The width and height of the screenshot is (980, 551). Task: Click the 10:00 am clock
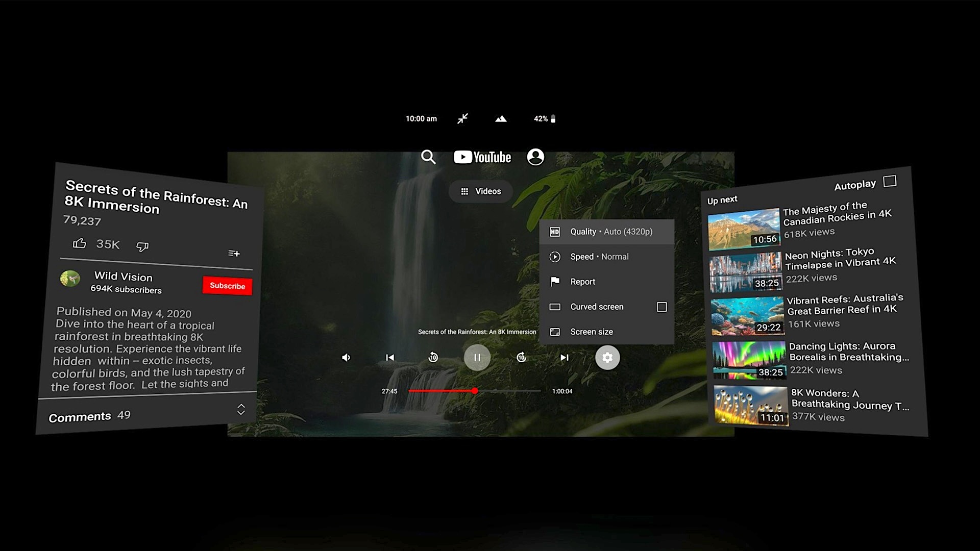coord(421,119)
